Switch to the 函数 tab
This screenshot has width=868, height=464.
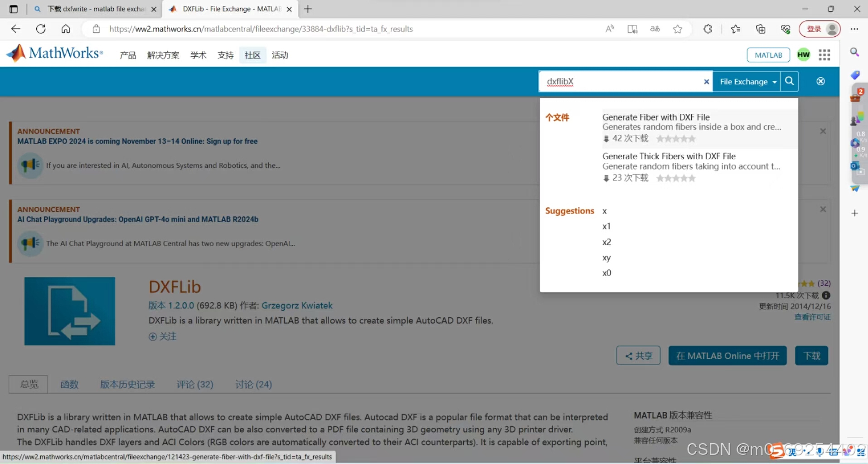point(69,385)
